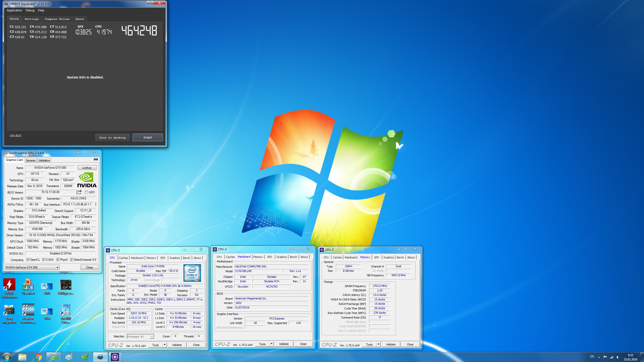Switch to the Compare Online tab
This screenshot has height=362, width=644.
click(x=57, y=19)
